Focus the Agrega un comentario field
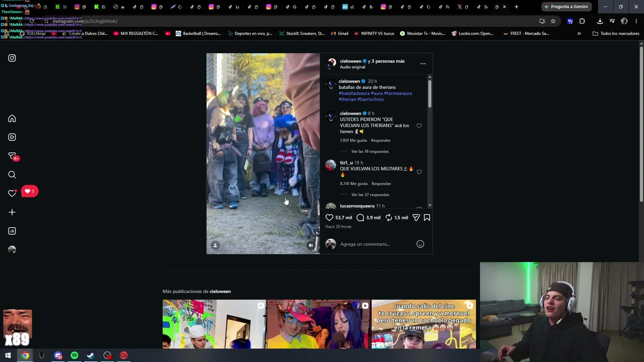The width and height of the screenshot is (644, 362). [x=376, y=244]
